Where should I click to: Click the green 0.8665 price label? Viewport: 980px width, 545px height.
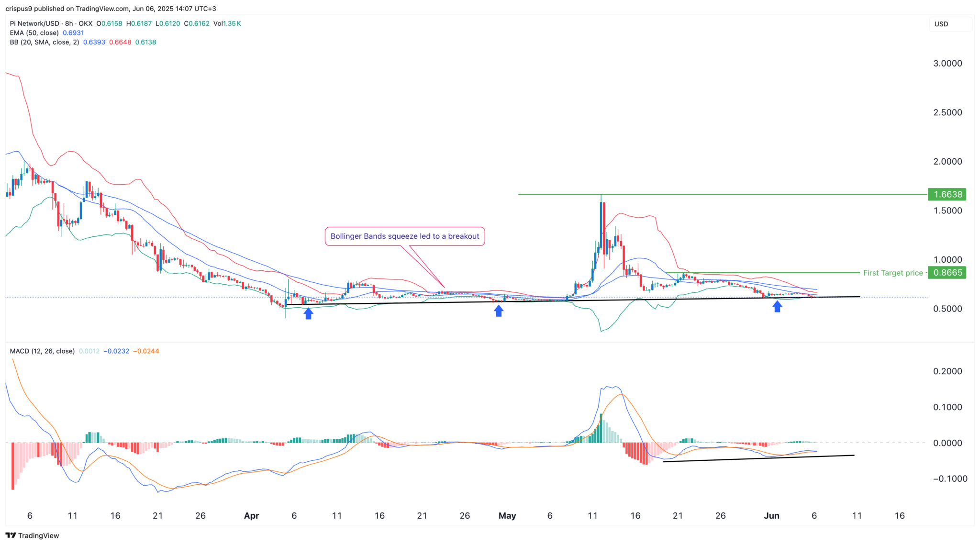tap(947, 273)
